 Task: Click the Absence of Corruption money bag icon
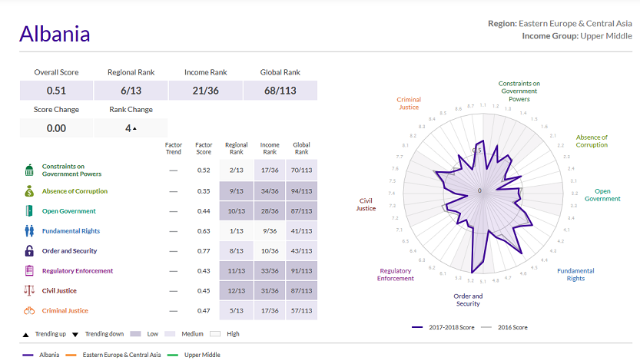click(29, 191)
